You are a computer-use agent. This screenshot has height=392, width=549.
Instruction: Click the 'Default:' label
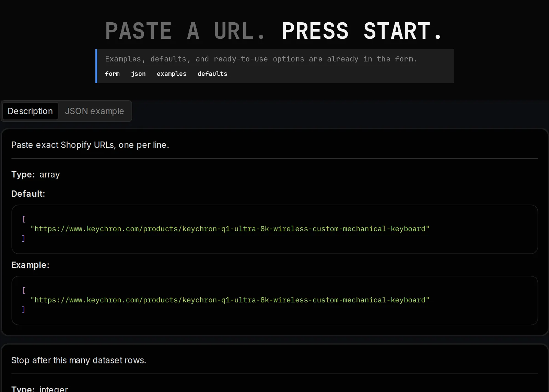tap(28, 194)
